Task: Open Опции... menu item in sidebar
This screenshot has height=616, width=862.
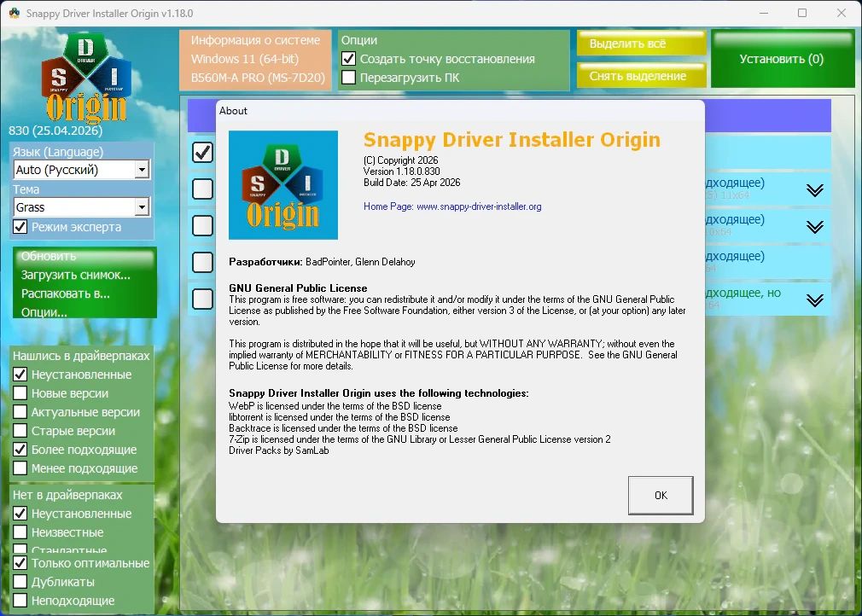Action: click(x=44, y=312)
